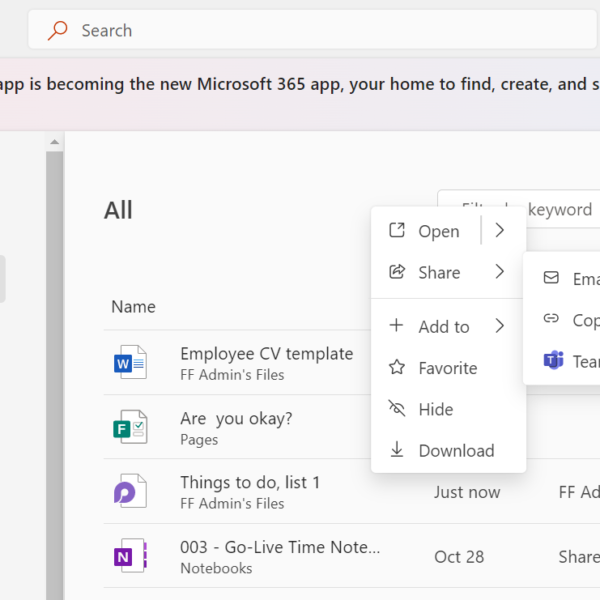
Task: Open the Things to do, list 1 file
Action: (x=250, y=482)
